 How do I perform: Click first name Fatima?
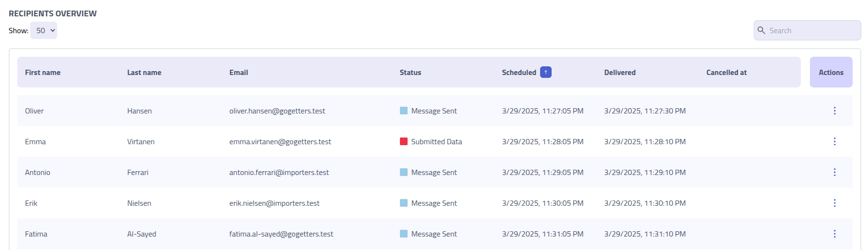[x=36, y=234]
